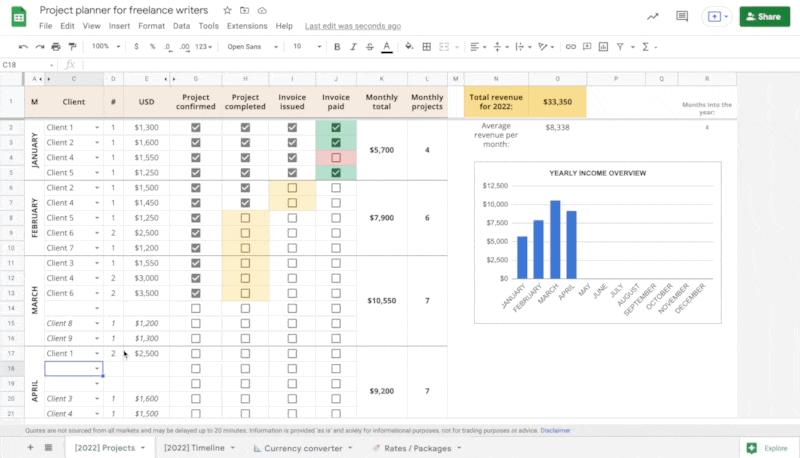Click the Undo icon in toolbar
This screenshot has width=800, height=458.
pos(23,46)
